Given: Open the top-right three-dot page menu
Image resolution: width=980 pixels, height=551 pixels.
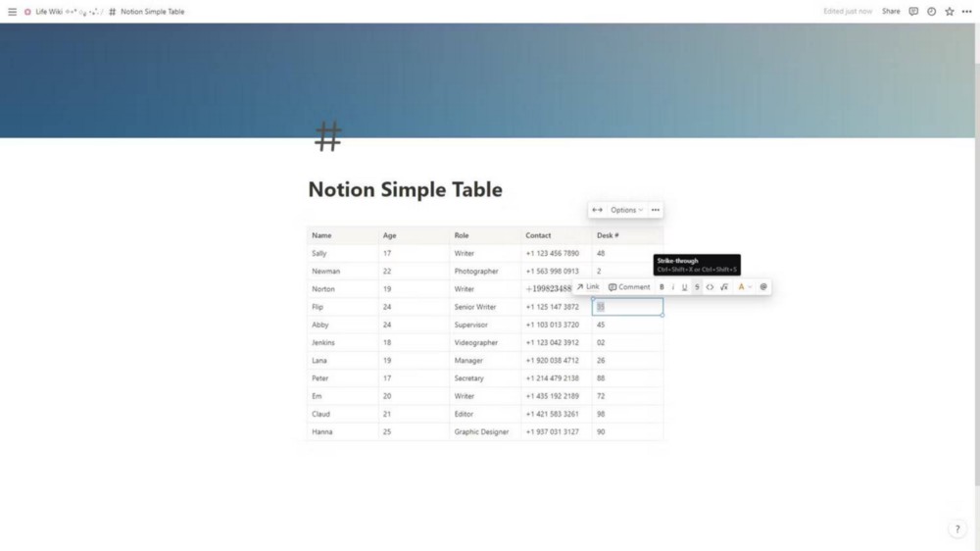Looking at the screenshot, I should click(x=966, y=11).
